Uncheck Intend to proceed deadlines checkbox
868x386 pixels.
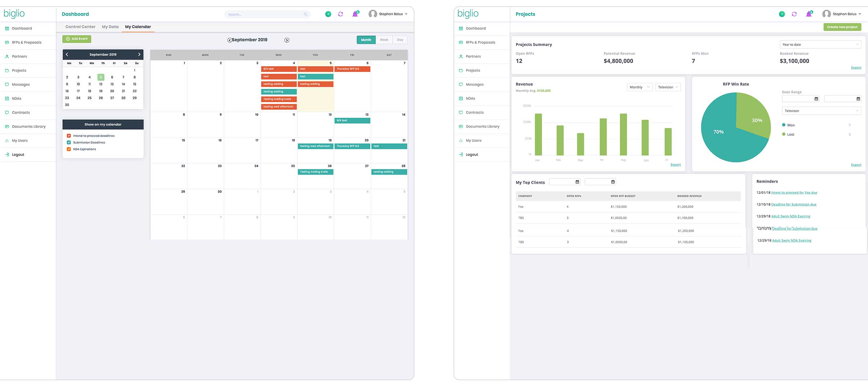tap(69, 136)
